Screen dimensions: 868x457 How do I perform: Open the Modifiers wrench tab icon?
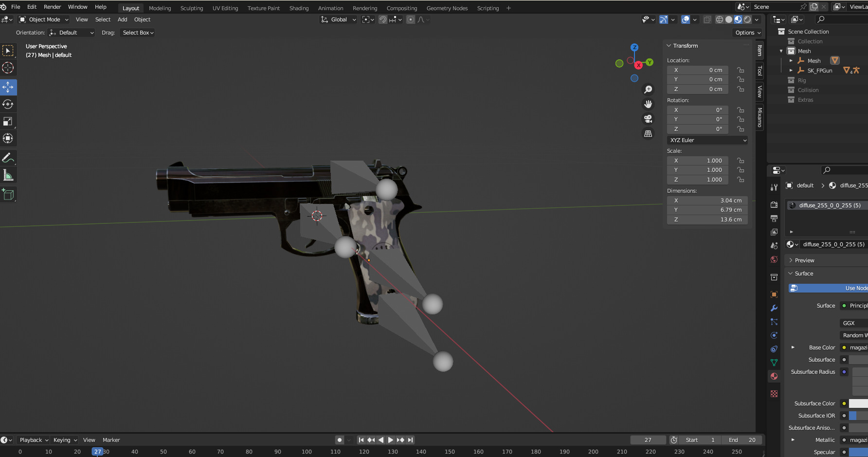click(x=774, y=308)
